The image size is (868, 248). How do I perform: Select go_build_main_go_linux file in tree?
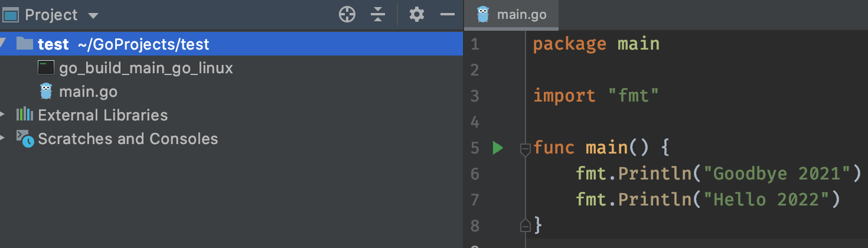point(146,68)
